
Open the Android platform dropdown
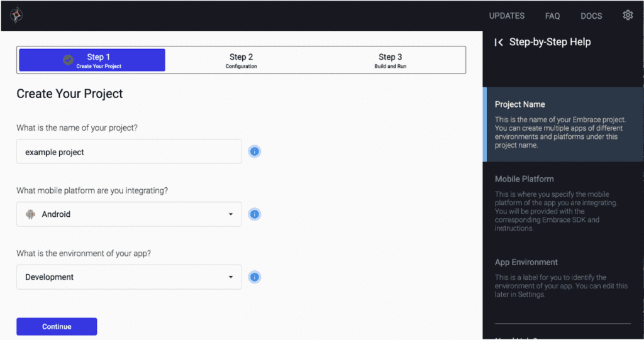point(129,214)
